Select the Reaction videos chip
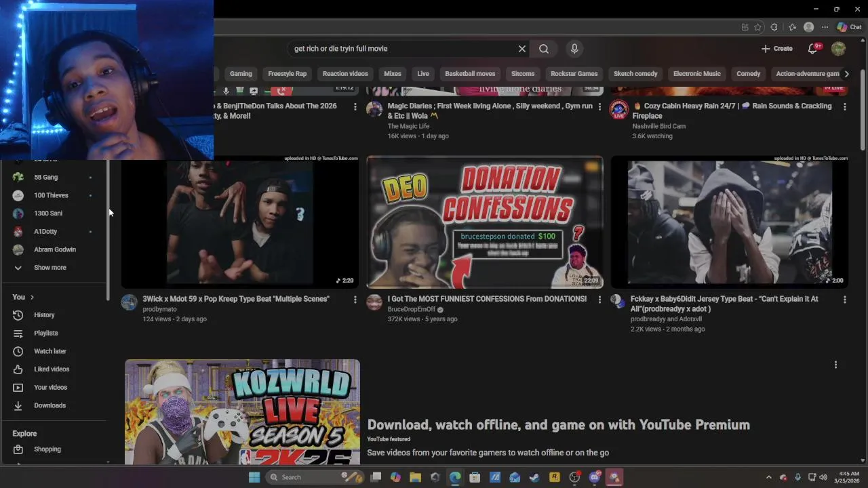The width and height of the screenshot is (868, 488). tap(345, 74)
